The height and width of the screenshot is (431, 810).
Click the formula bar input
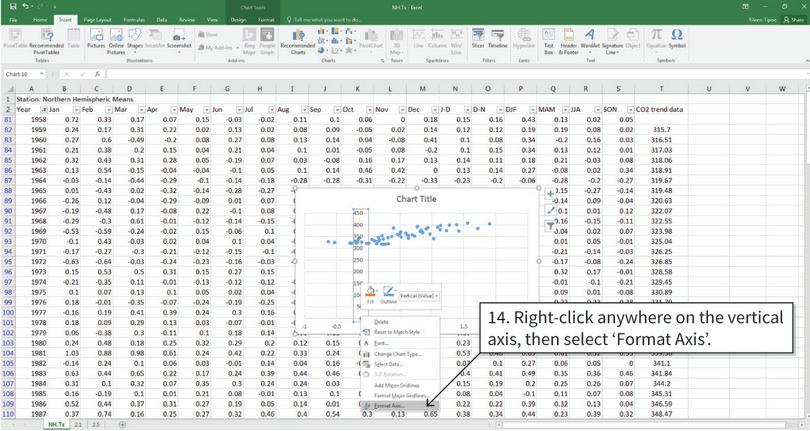click(455, 74)
